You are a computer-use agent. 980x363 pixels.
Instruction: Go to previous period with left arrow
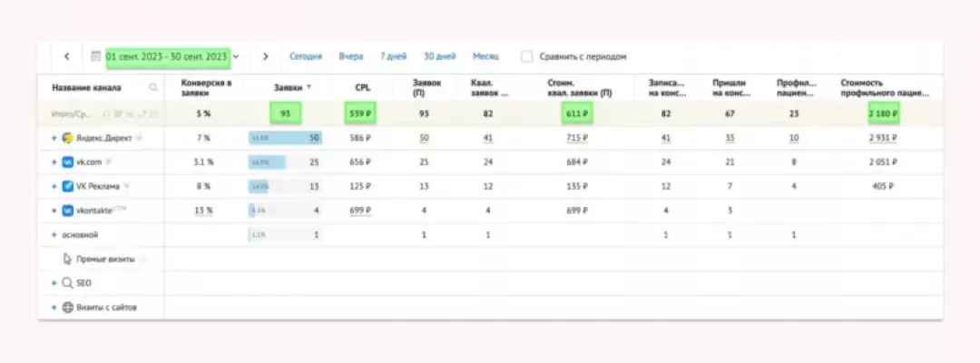(67, 56)
